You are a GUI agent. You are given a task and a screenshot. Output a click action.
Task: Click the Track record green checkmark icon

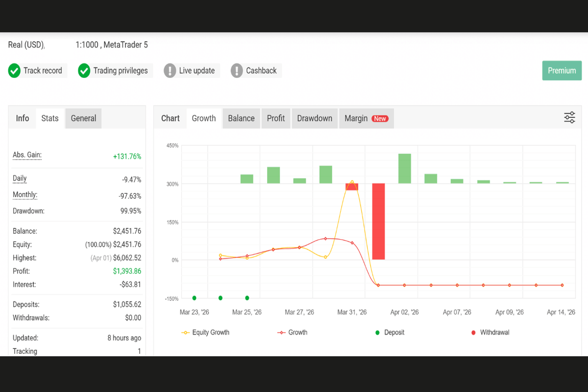(15, 71)
